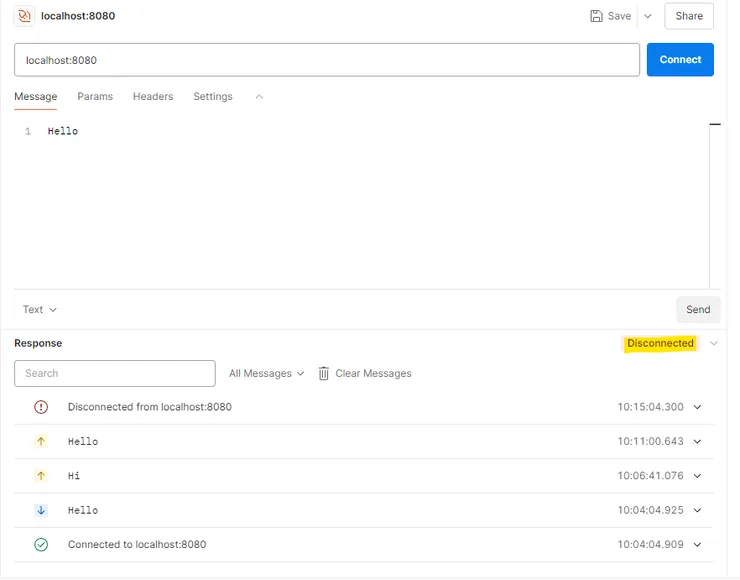Image resolution: width=740 pixels, height=580 pixels.
Task: Click the trash icon for Clear Messages
Action: point(324,373)
